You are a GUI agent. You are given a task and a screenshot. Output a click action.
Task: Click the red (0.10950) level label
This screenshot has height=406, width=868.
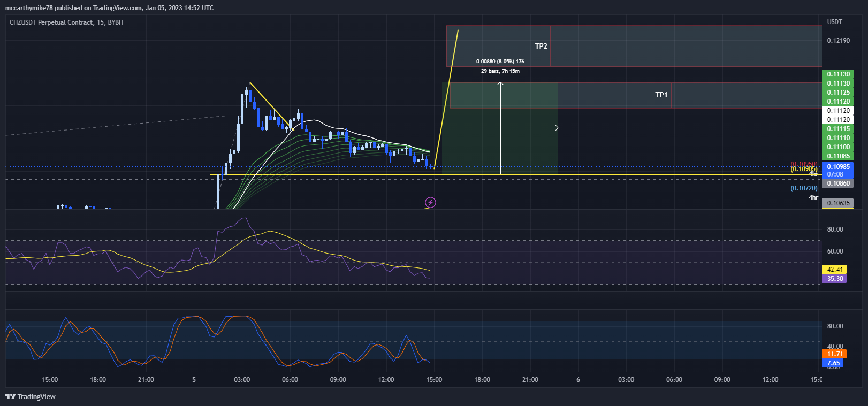click(x=804, y=164)
